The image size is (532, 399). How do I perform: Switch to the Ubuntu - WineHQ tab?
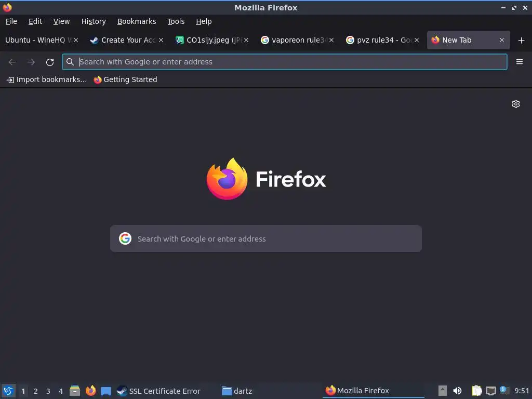[37, 40]
